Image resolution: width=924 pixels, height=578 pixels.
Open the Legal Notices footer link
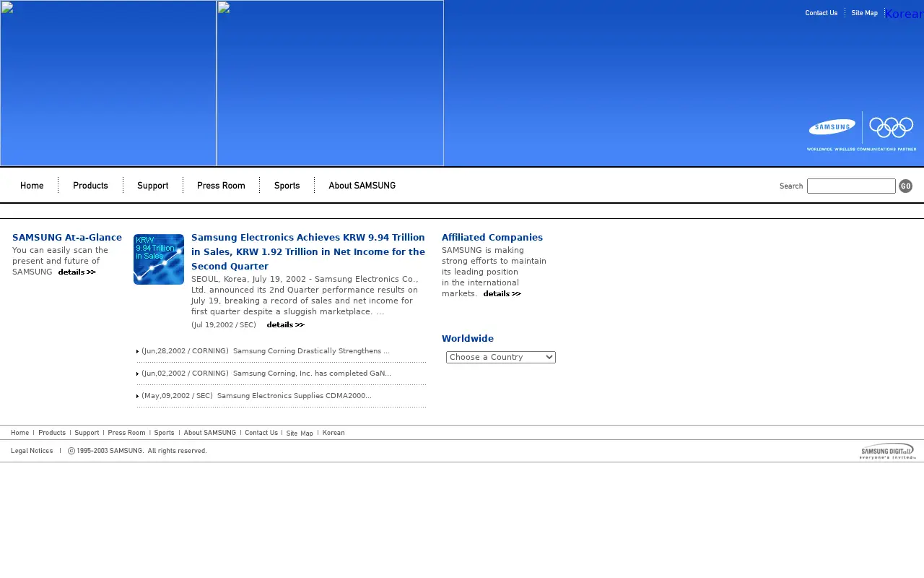[x=32, y=451]
